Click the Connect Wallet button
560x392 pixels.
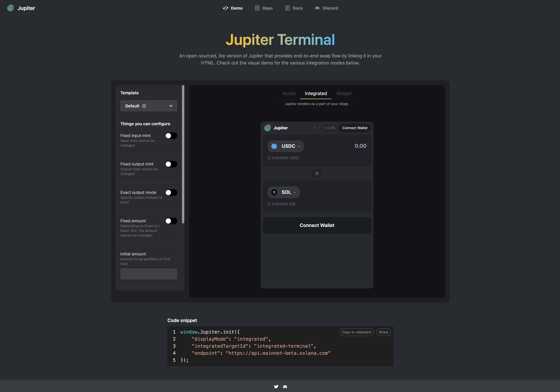point(317,225)
